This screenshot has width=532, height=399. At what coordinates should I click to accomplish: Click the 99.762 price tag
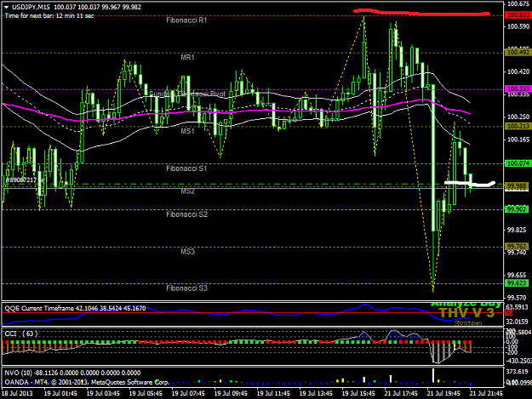click(518, 247)
